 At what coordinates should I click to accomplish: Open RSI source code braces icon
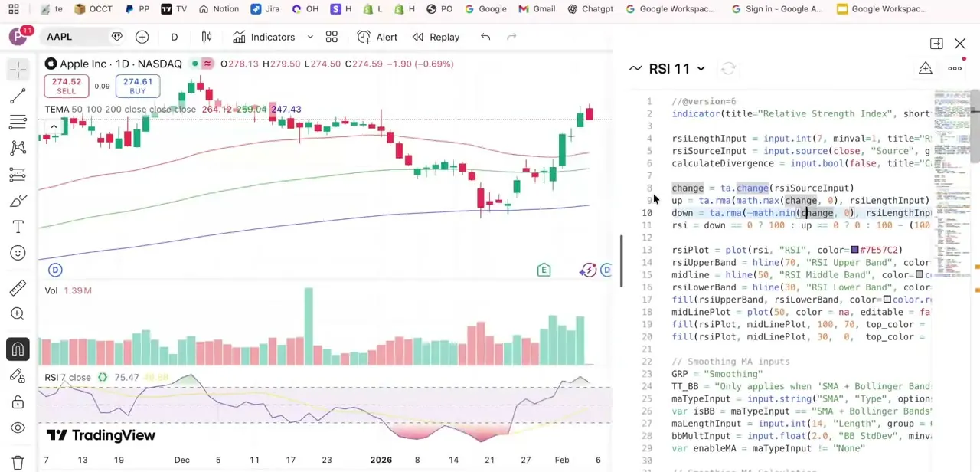103,377
